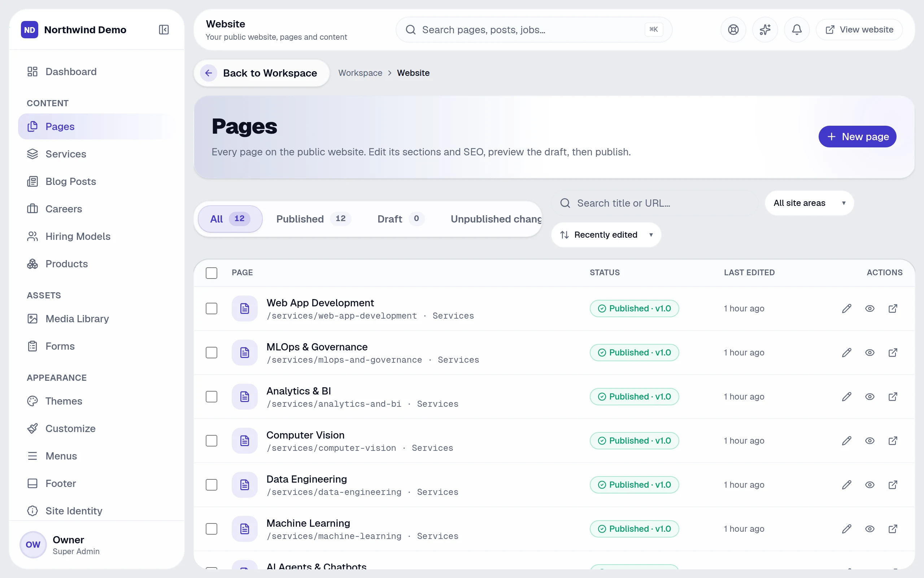Viewport: 924px width, 578px height.
Task: Check the Data Engineering row checkbox
Action: click(212, 485)
